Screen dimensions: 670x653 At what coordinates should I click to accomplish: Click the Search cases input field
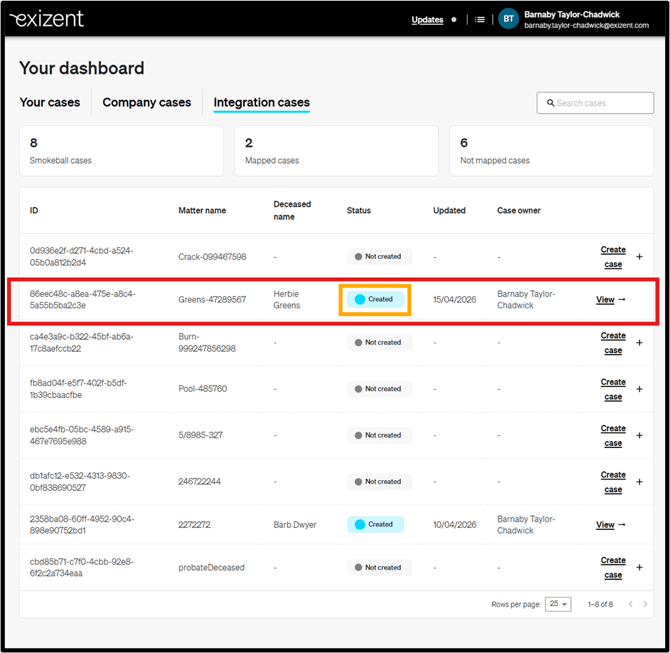595,103
